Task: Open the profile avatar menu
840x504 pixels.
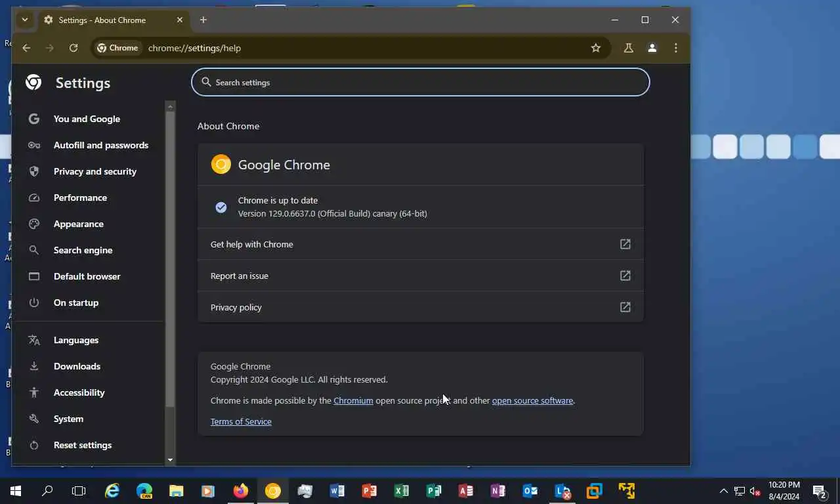Action: 652,48
